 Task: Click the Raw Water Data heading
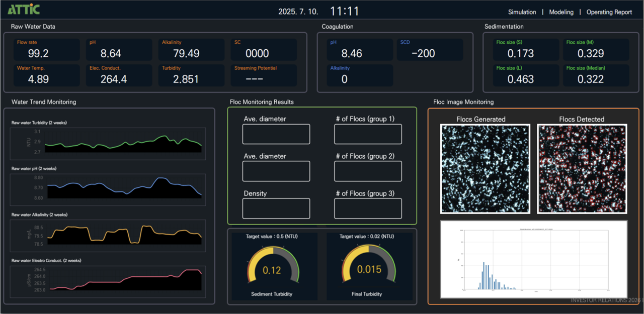click(33, 27)
